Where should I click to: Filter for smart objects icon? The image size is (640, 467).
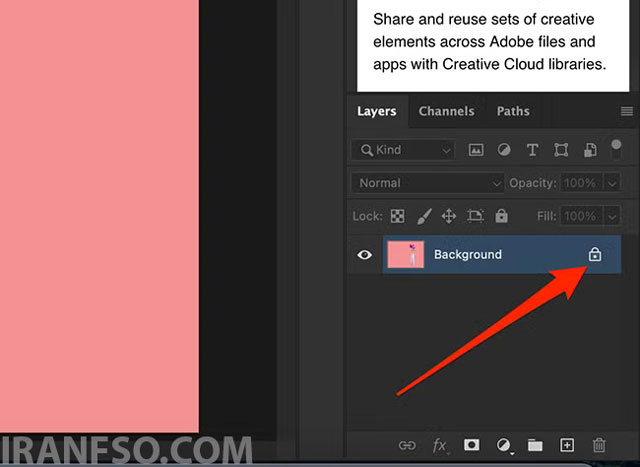coord(590,150)
